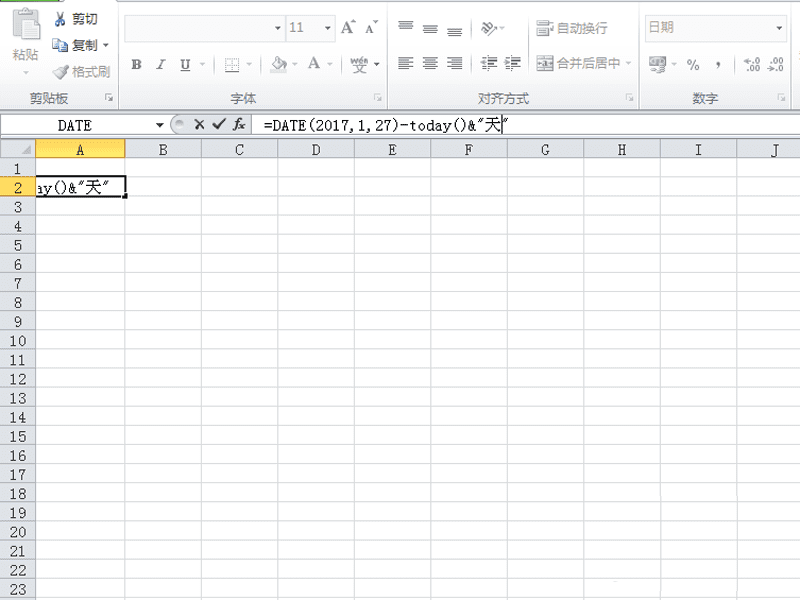Image resolution: width=800 pixels, height=600 pixels.
Task: Click the Insert Function fx button
Action: (239, 124)
